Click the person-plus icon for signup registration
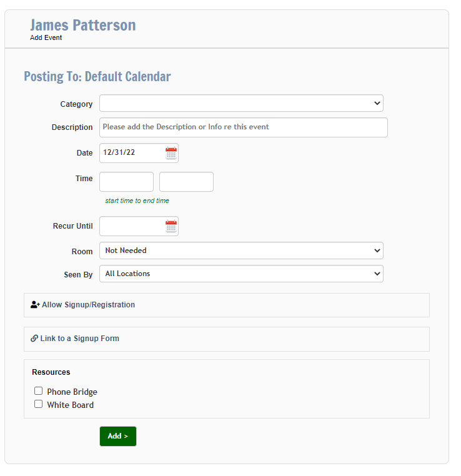Image resolution: width=461 pixels, height=476 pixels. click(x=35, y=305)
